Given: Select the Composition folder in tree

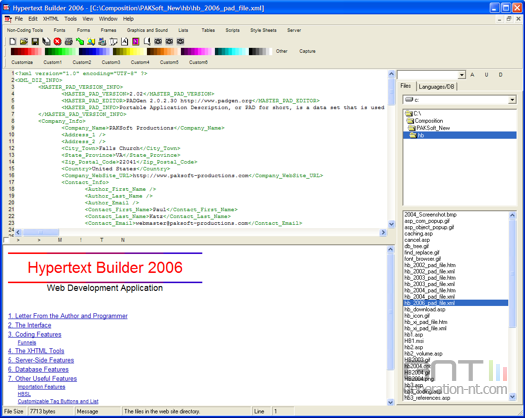Looking at the screenshot, I should coord(429,121).
